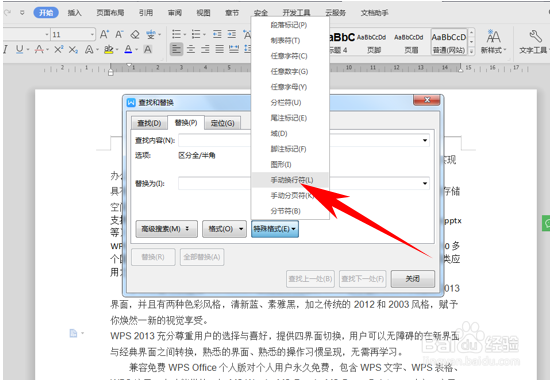Expand the 高级搜索(M) options
Viewport: 550px width, 380px height.
tap(167, 229)
